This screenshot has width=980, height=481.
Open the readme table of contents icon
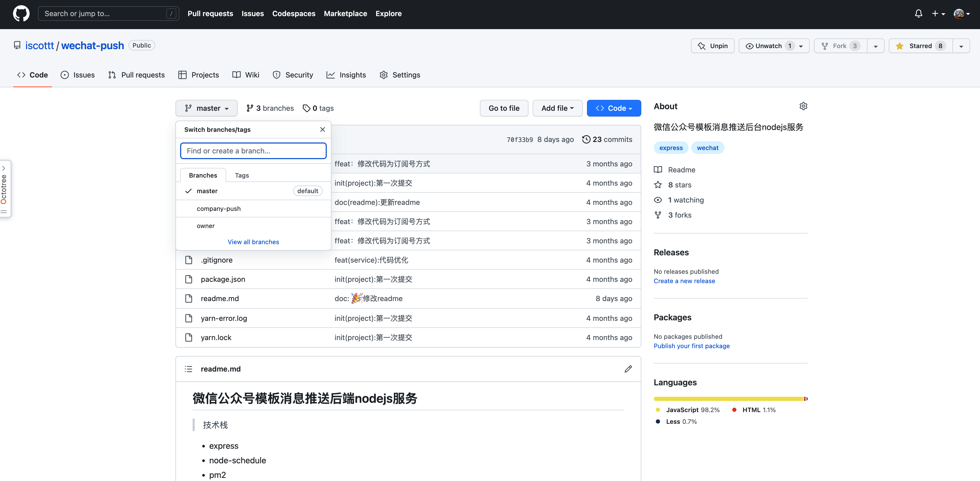(x=188, y=369)
